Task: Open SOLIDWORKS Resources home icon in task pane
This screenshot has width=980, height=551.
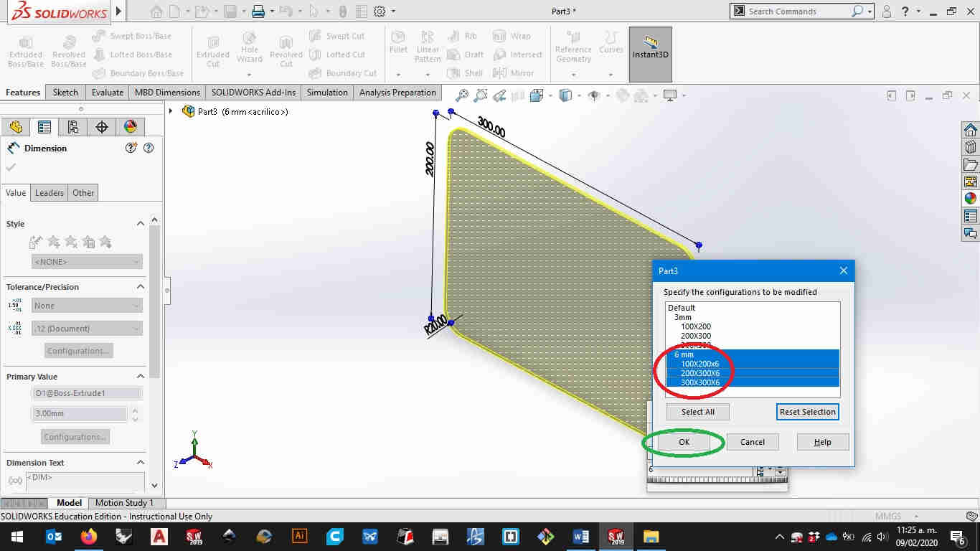Action: pos(971,130)
